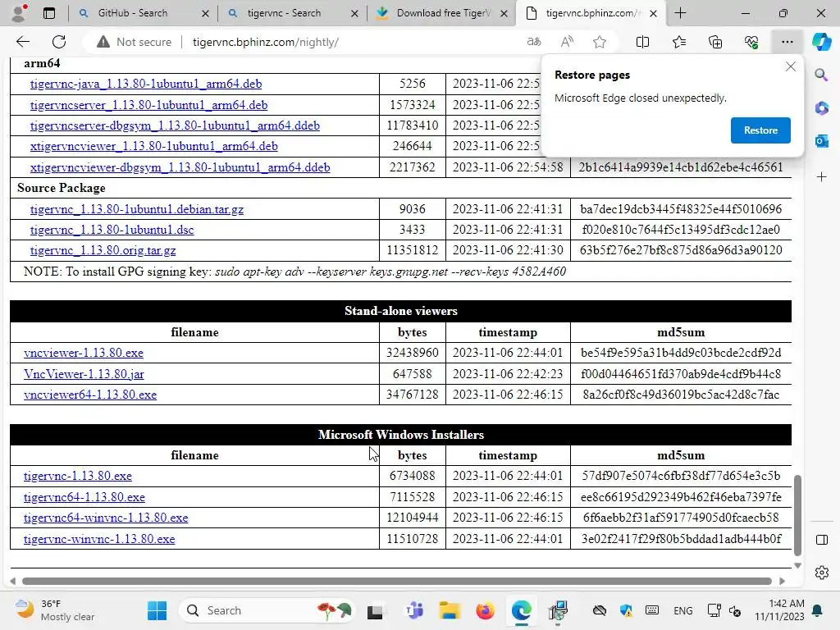Open the Not secure site info warning
The width and height of the screenshot is (840, 630).
[134, 42]
